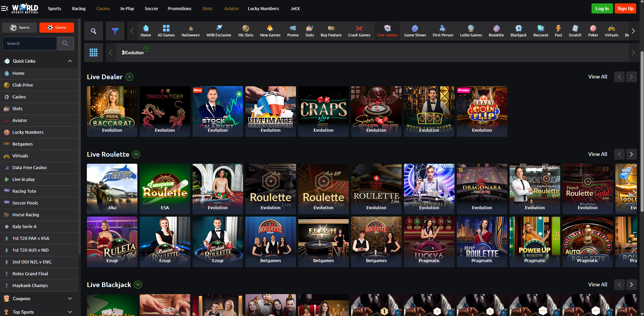The width and height of the screenshot is (644, 316).
Task: Open the Promotions menu item
Action: coord(179,8)
